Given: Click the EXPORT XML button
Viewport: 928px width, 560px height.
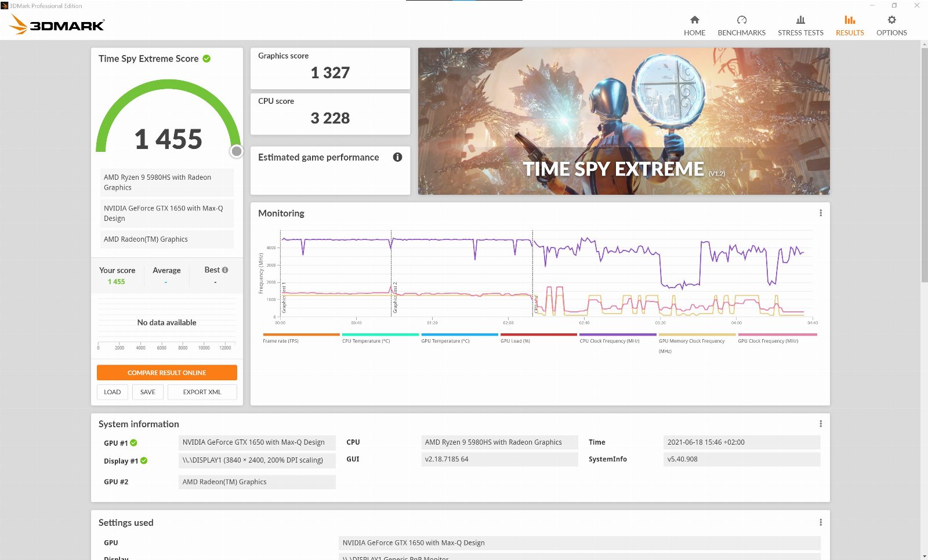Looking at the screenshot, I should click(202, 392).
